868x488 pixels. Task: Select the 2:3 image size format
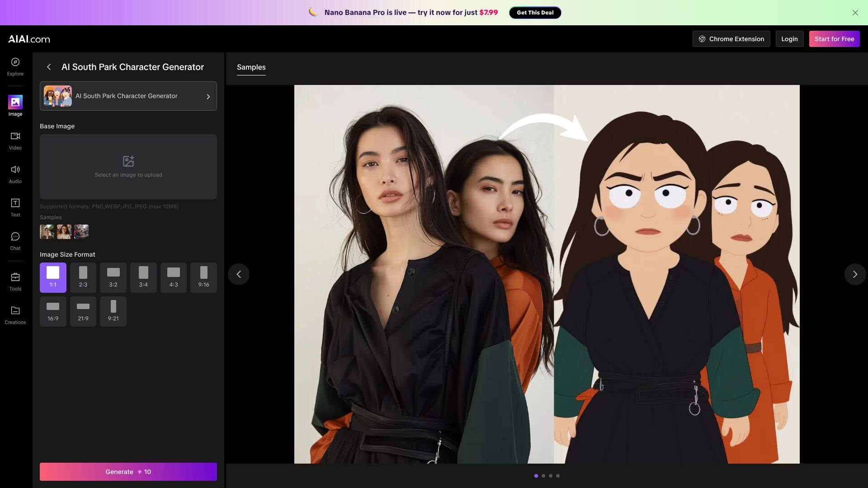click(83, 277)
